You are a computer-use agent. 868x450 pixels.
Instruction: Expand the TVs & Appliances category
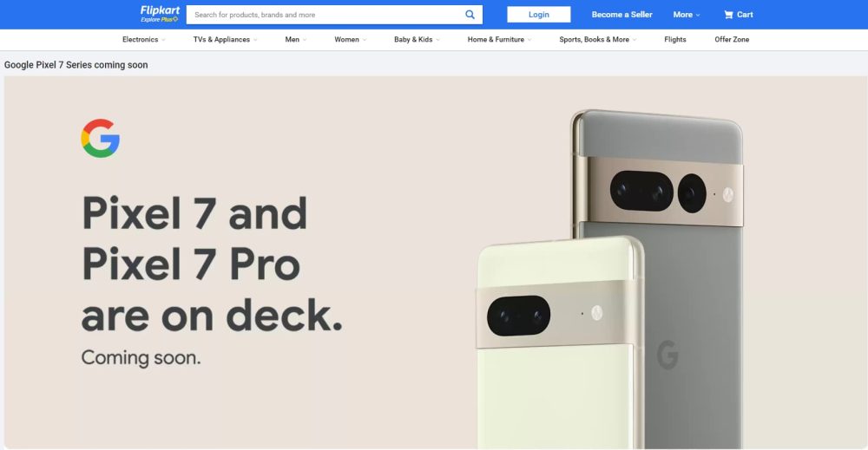coord(225,40)
